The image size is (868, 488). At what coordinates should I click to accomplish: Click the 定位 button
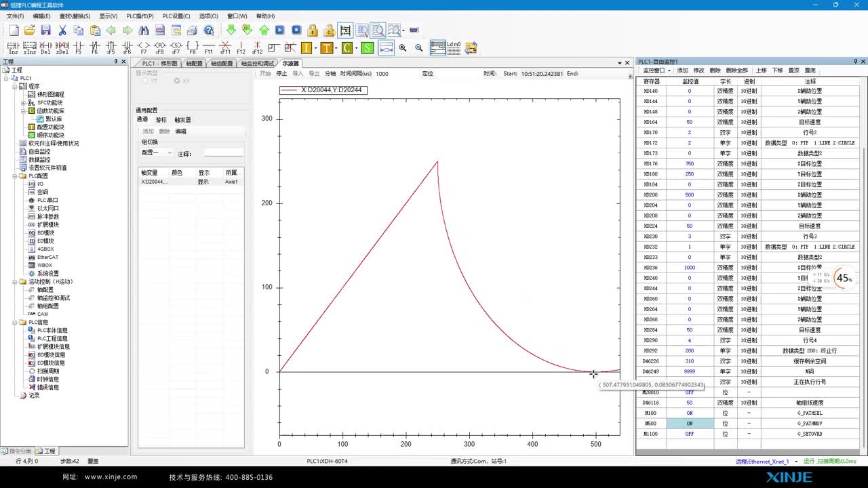pos(427,73)
